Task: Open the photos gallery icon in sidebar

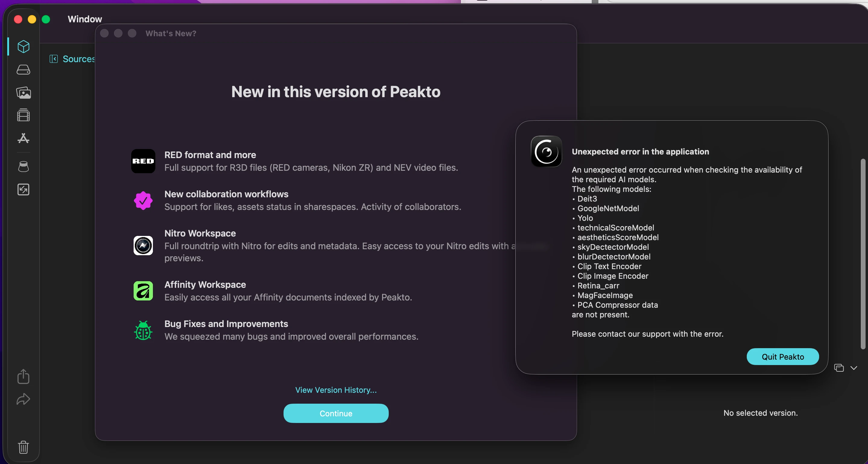Action: pos(23,93)
